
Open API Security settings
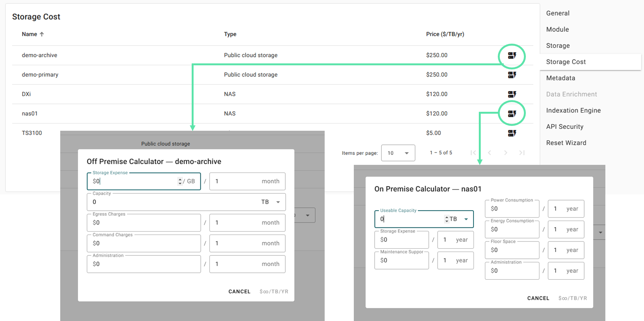(x=564, y=127)
